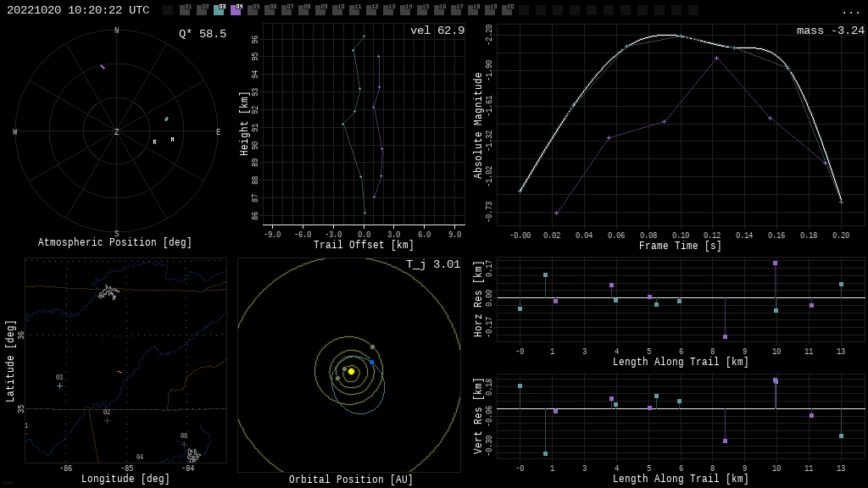The image size is (868, 488).
Task: Click the date and time UTC label
Action: tap(78, 10)
